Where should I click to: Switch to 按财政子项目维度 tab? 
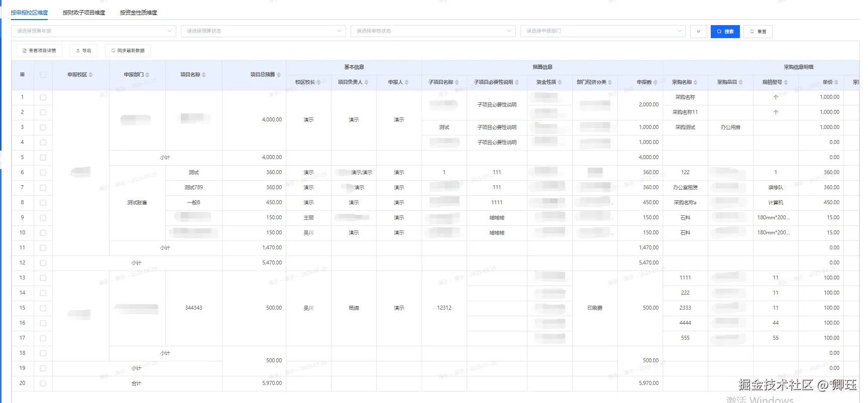click(84, 13)
